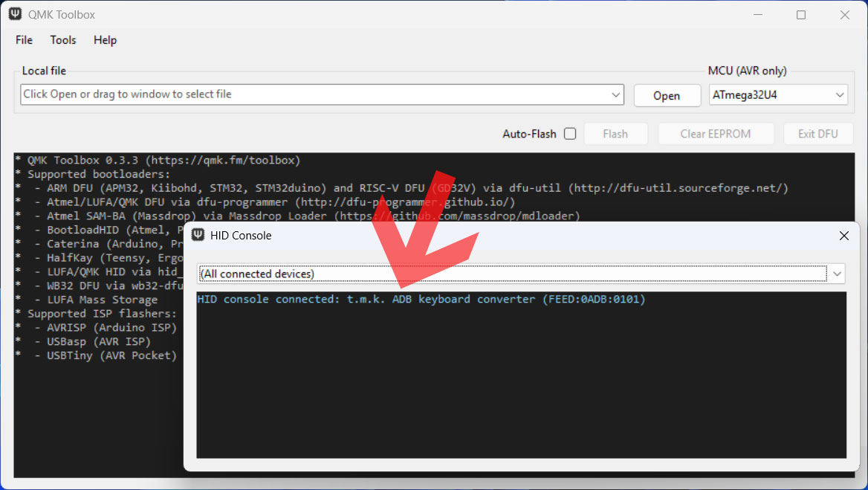Maximize the QMK Toolbox window

pyautogui.click(x=800, y=14)
